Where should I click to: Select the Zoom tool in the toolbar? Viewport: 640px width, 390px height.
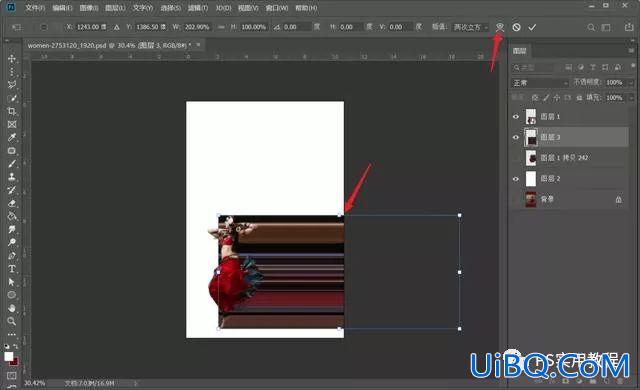[12, 321]
